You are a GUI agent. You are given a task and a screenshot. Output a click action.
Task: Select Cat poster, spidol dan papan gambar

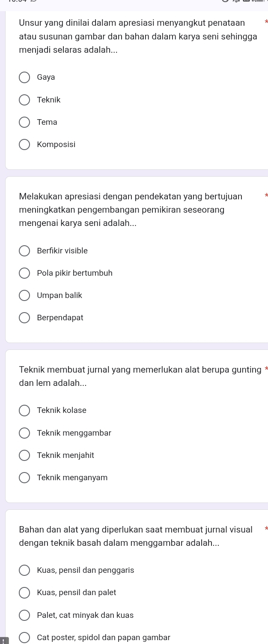point(24,638)
